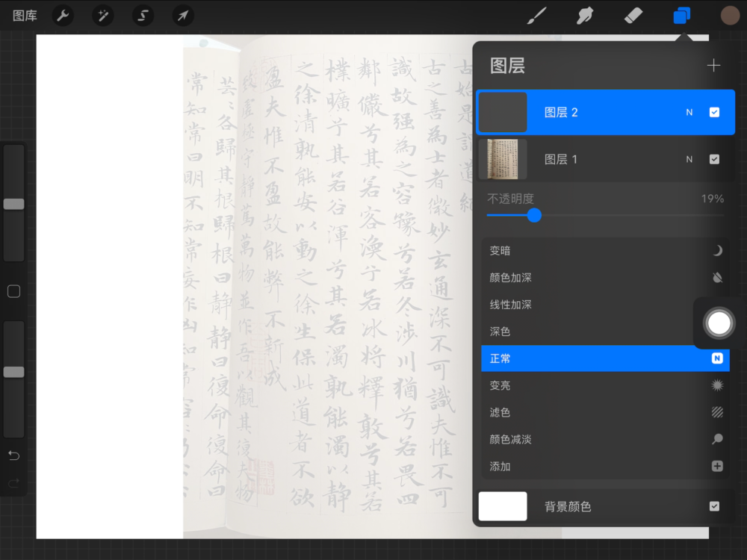The width and height of the screenshot is (747, 560).
Task: Click the 不透明度 opacity slider handle
Action: pyautogui.click(x=534, y=215)
